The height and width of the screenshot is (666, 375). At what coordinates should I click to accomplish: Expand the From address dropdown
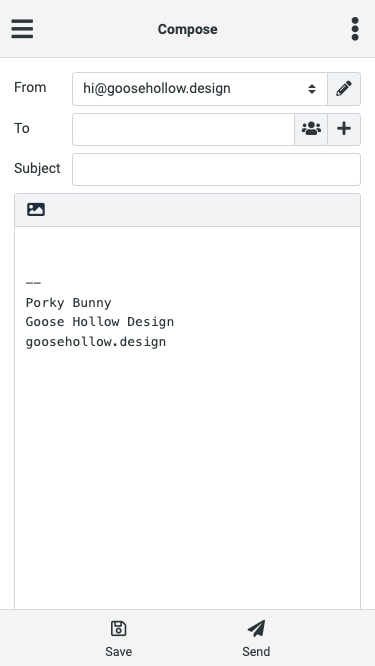pyautogui.click(x=200, y=89)
